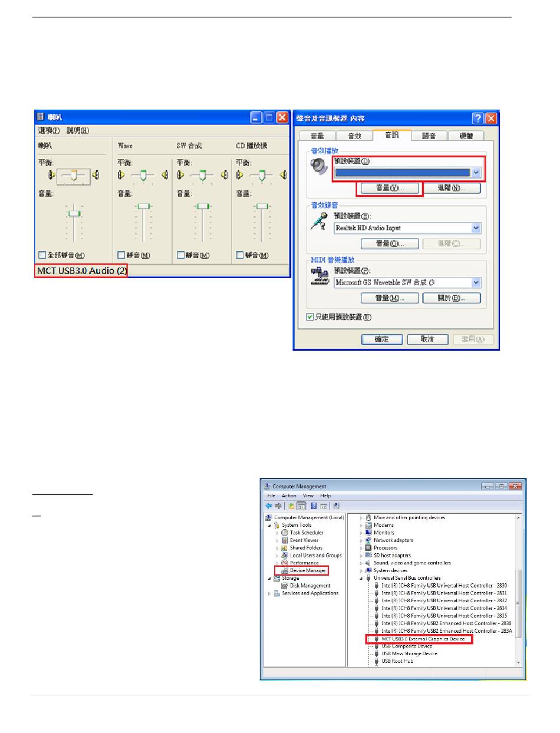Click the 音量(V) button under playback
Viewport: 560px width, 733px height.
390,189
